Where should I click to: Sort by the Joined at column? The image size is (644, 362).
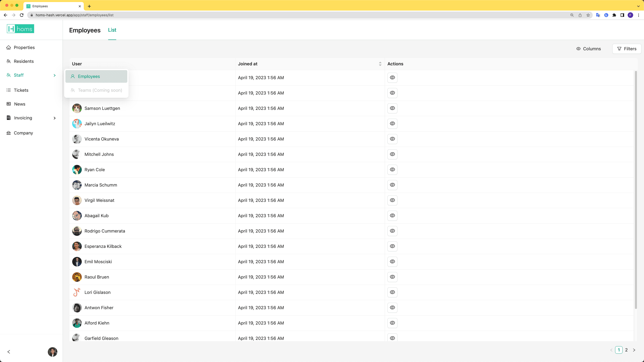[380, 64]
